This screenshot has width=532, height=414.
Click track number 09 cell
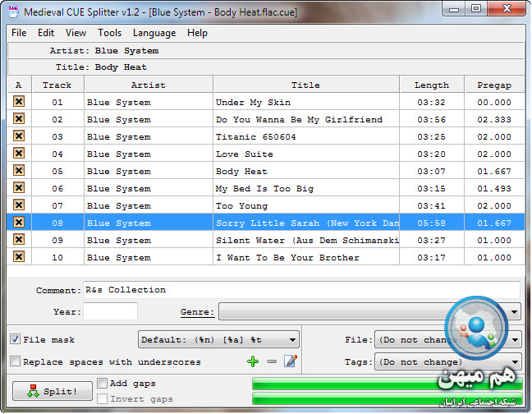pyautogui.click(x=57, y=240)
